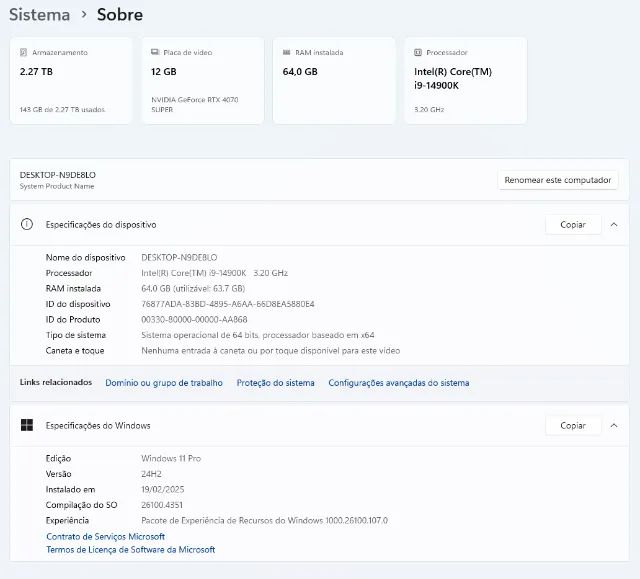The width and height of the screenshot is (640, 579).
Task: Click the breadcrumb arrow between Sistema and Sobre
Action: click(x=84, y=15)
